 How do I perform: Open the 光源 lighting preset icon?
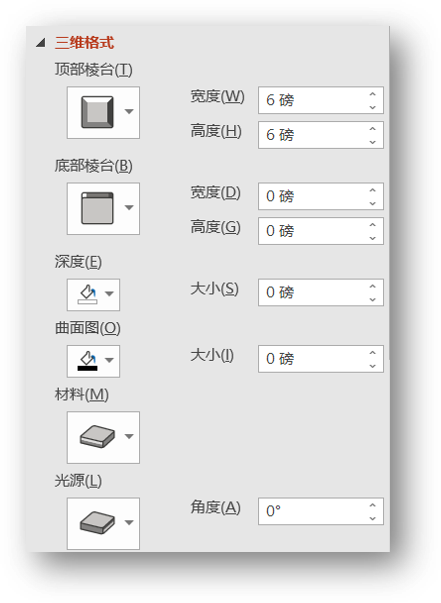pos(97,523)
